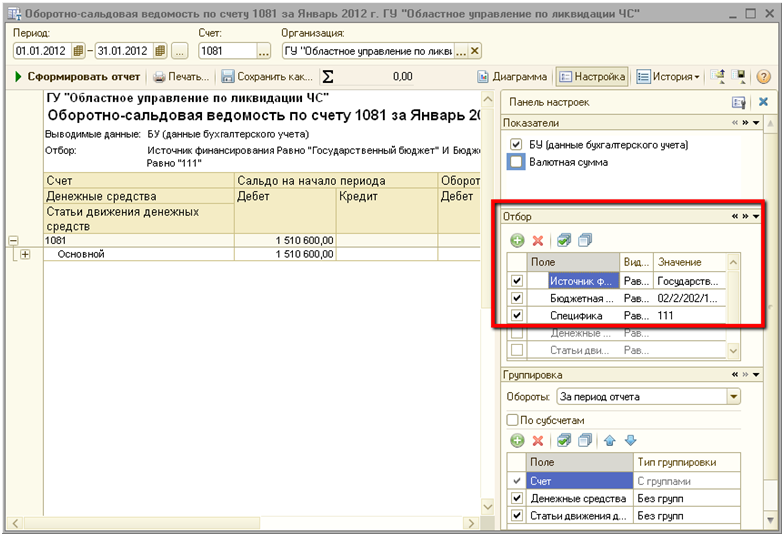
Task: Clear the Организация field with X
Action: point(474,51)
